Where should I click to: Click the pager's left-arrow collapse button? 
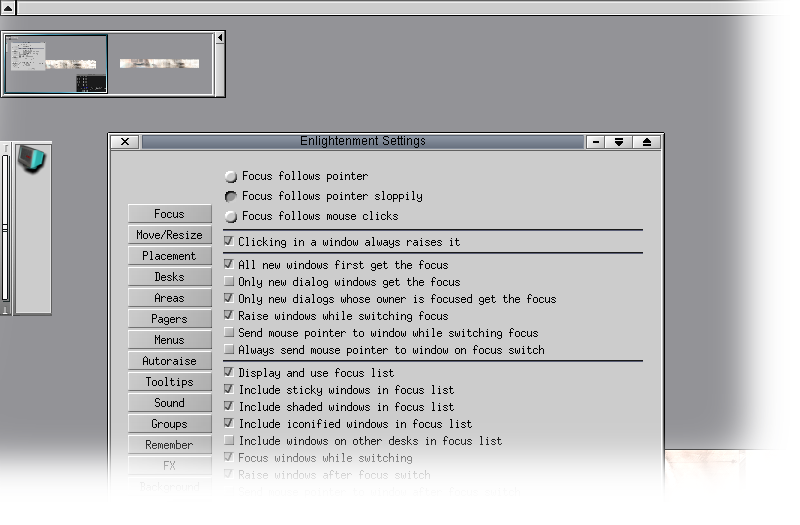tap(220, 38)
